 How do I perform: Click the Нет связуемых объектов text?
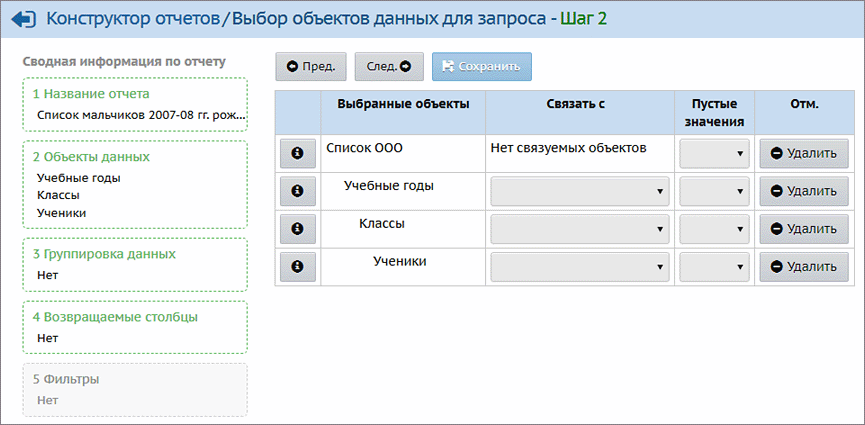coord(568,148)
